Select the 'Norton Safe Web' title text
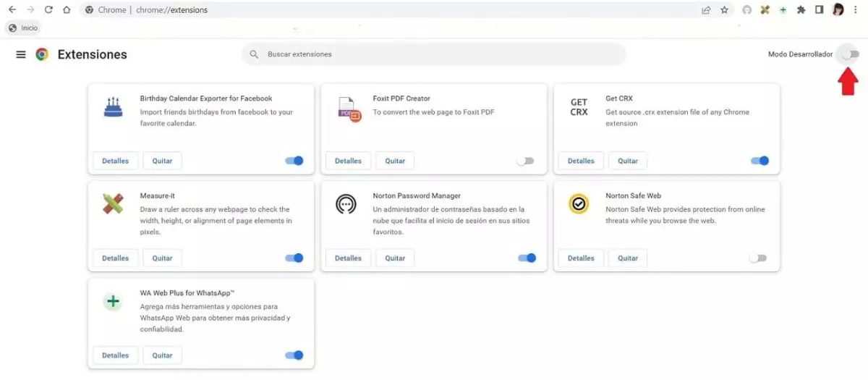Viewport: 868px width, 380px height. 633,195
